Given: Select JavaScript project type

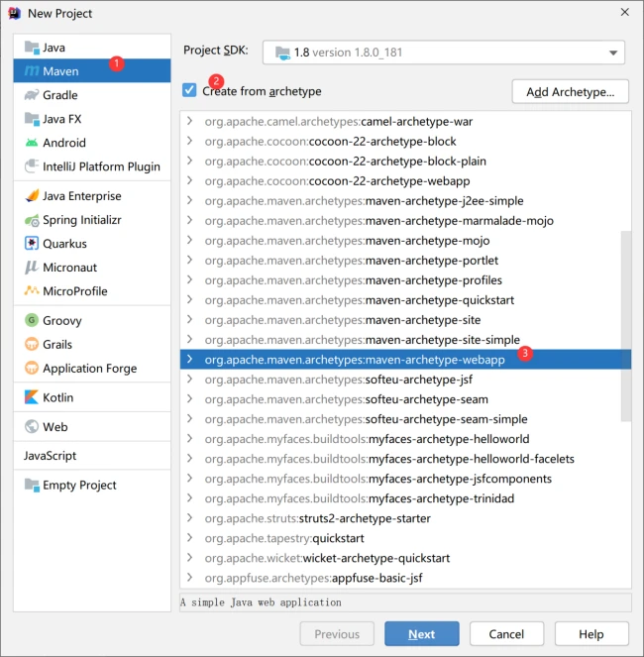Looking at the screenshot, I should click(x=51, y=456).
